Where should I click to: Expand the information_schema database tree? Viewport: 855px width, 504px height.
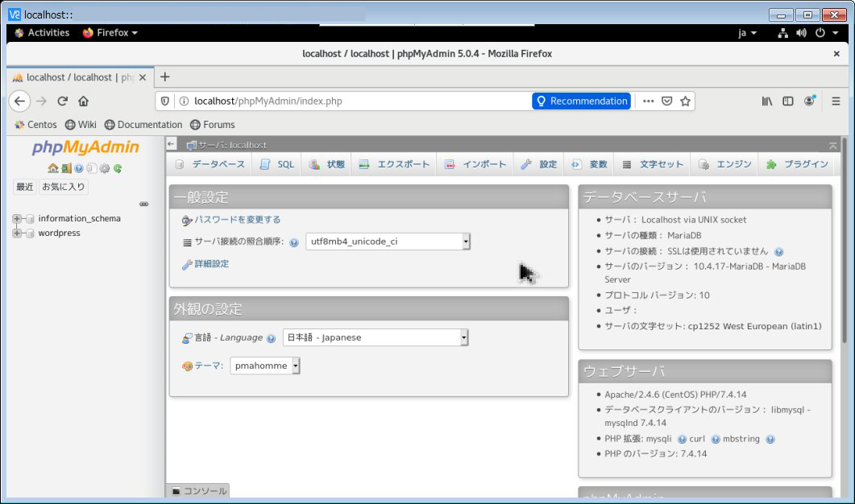click(17, 218)
